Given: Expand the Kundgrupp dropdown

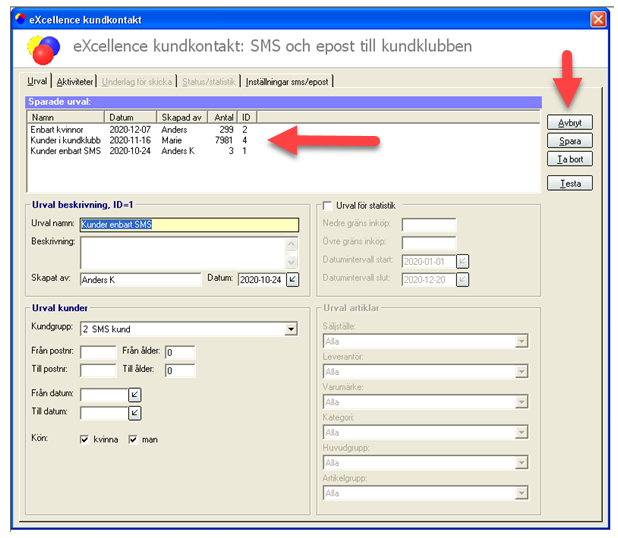Looking at the screenshot, I should [291, 329].
